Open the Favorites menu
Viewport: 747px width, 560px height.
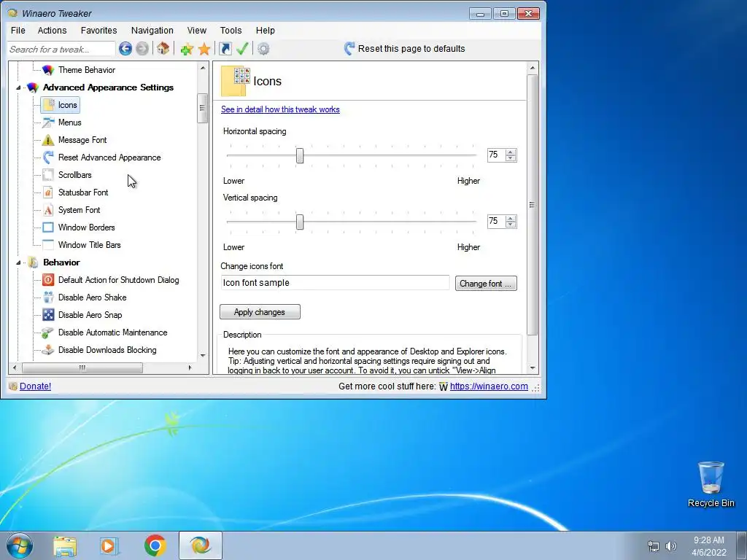point(98,31)
